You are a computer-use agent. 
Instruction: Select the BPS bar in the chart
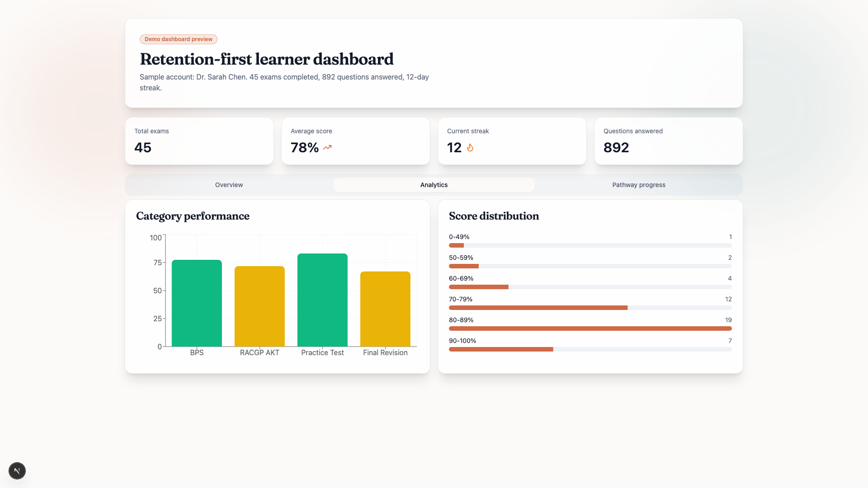pos(197,303)
